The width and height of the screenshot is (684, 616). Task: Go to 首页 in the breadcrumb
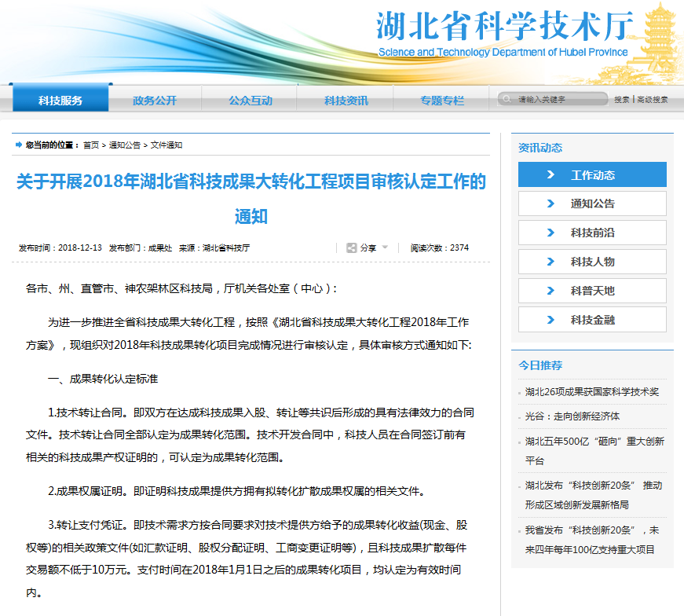click(x=91, y=145)
